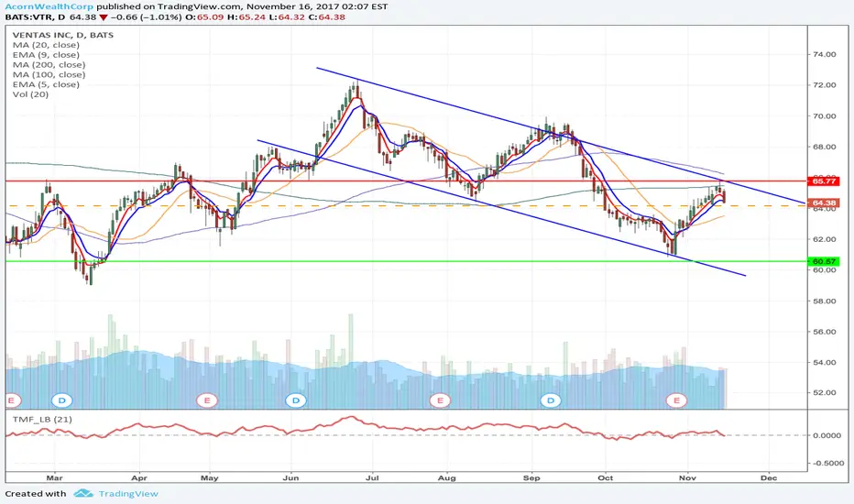Click the 52.00 price axis value
The height and width of the screenshot is (504, 854).
tap(824, 392)
